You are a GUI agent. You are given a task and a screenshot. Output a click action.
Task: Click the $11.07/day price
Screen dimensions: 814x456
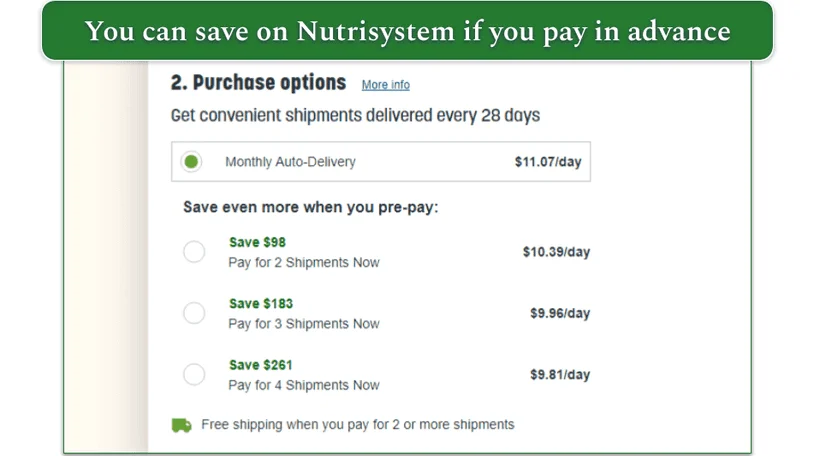[x=547, y=161]
